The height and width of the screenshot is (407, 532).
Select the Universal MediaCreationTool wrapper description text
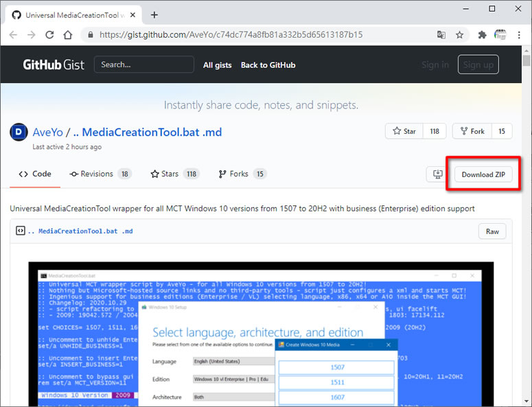click(242, 209)
